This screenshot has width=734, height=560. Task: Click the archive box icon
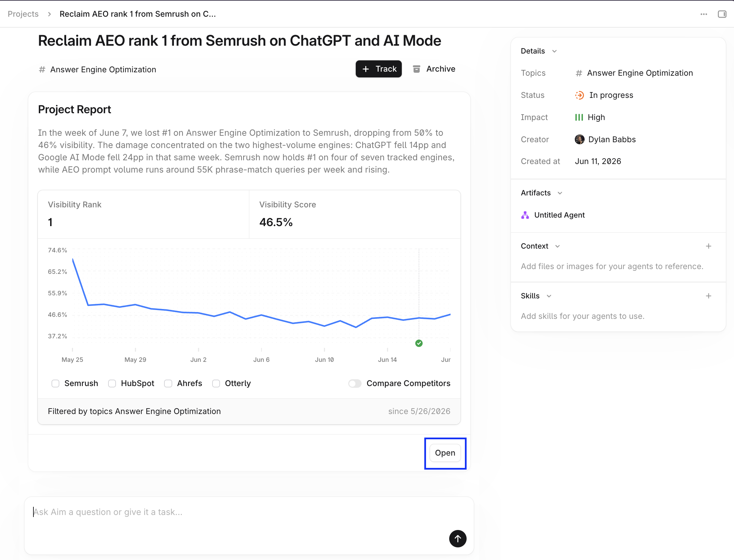pos(416,69)
